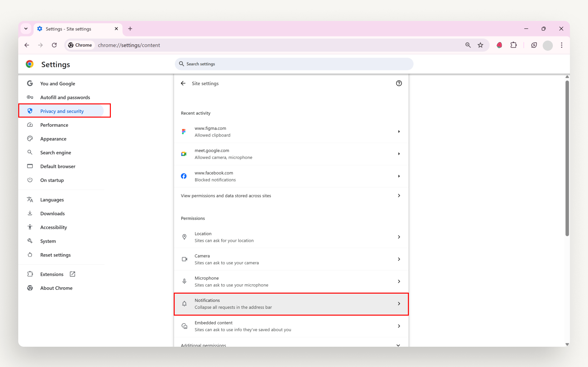Screen dimensions: 588x367
Task: Open the Chrome profile avatar
Action: point(548,45)
